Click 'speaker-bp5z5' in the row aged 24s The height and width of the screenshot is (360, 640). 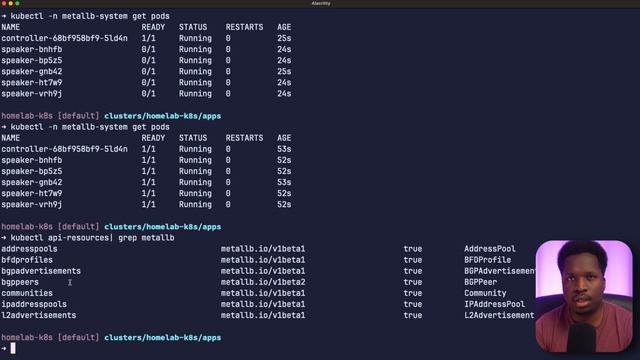[x=32, y=60]
